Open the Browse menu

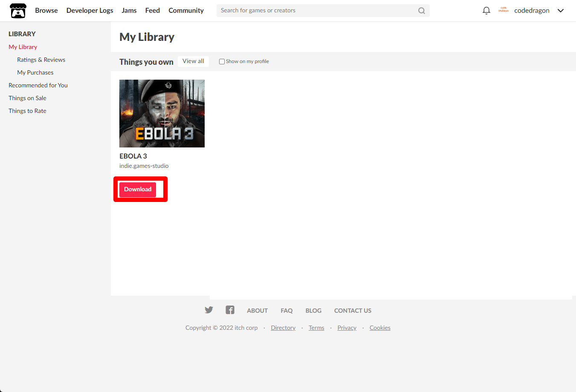(x=46, y=11)
